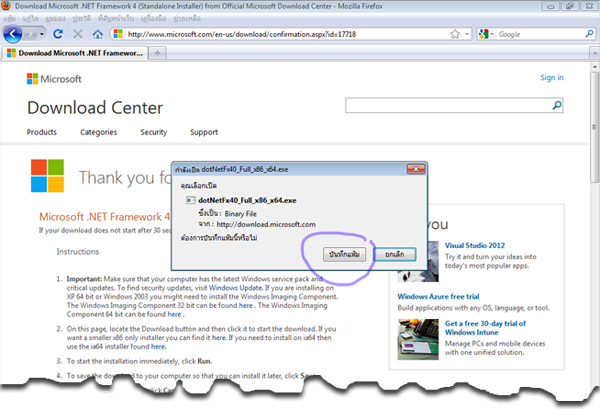Go to the home page icon
Viewport: 600px width, 409px height.
click(98, 34)
